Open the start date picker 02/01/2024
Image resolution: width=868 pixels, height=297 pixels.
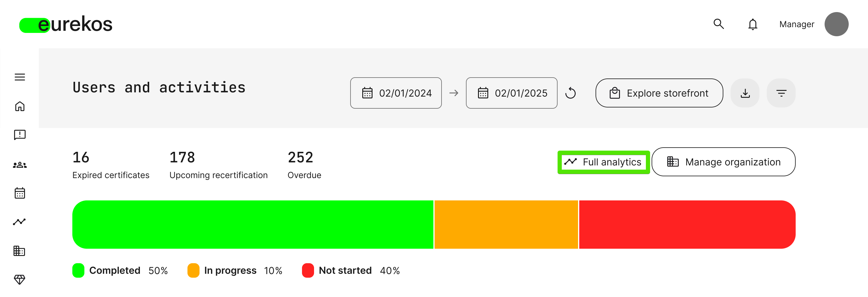coord(396,93)
